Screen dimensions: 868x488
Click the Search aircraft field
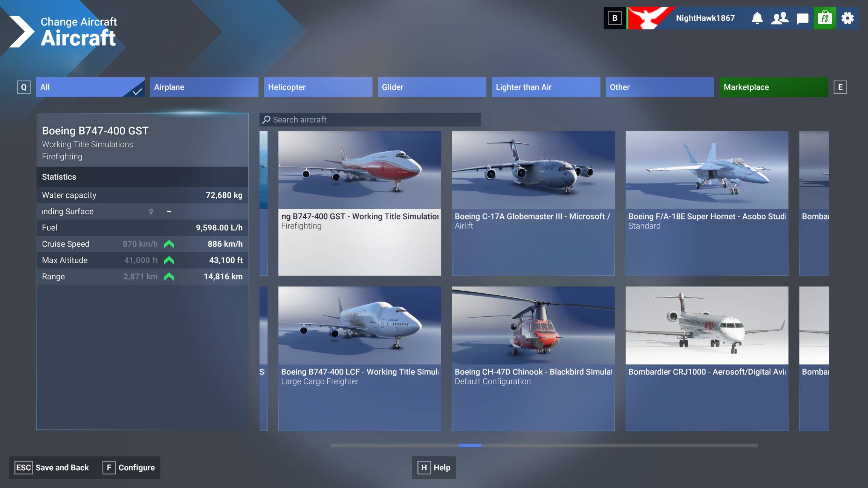(x=370, y=120)
